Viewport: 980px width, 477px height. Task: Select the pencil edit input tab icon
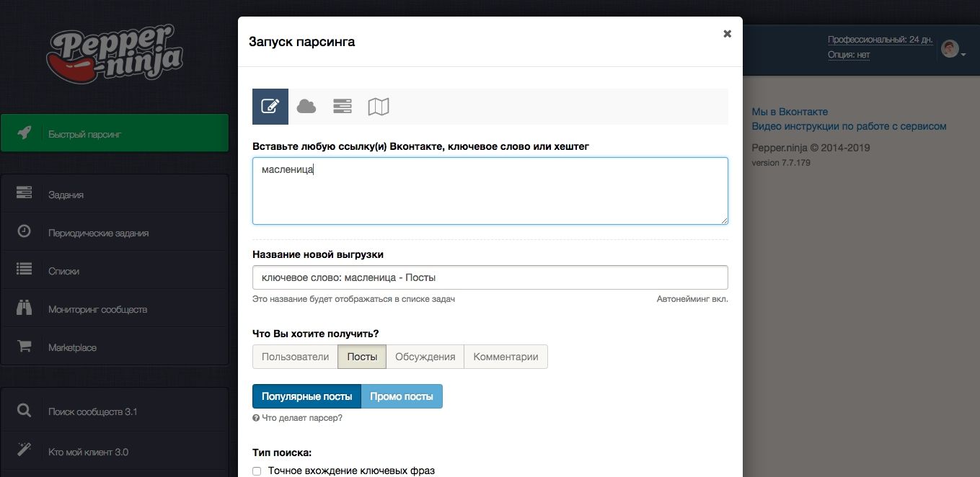tap(270, 107)
